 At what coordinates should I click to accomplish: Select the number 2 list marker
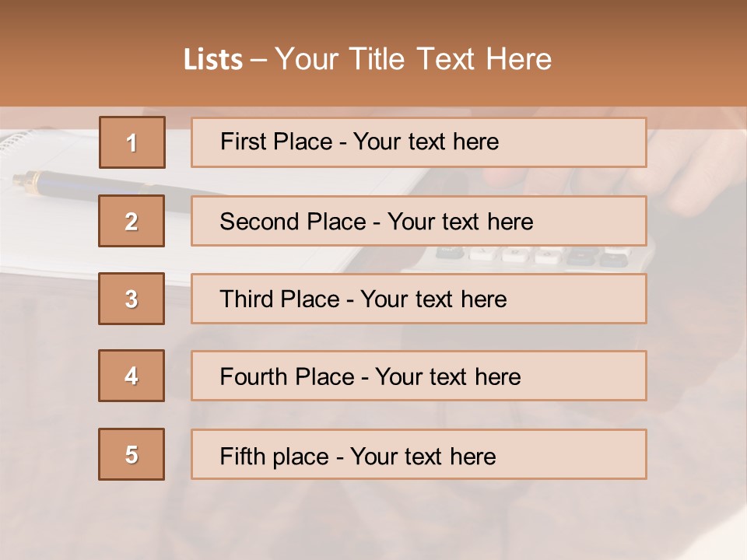pos(132,221)
